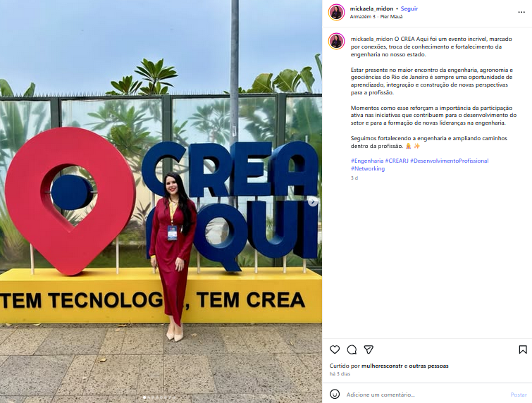The height and width of the screenshot is (403, 532).
Task: Open the #DesenvolvimentoProfissional hashtag
Action: (450, 161)
